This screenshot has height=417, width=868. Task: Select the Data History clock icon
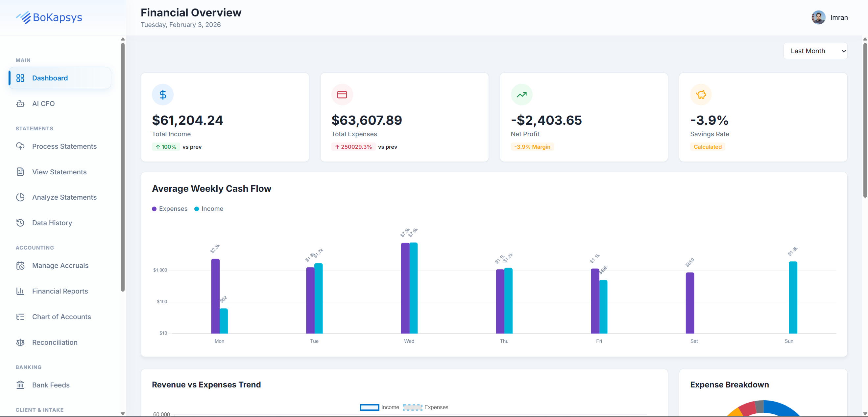click(x=21, y=223)
